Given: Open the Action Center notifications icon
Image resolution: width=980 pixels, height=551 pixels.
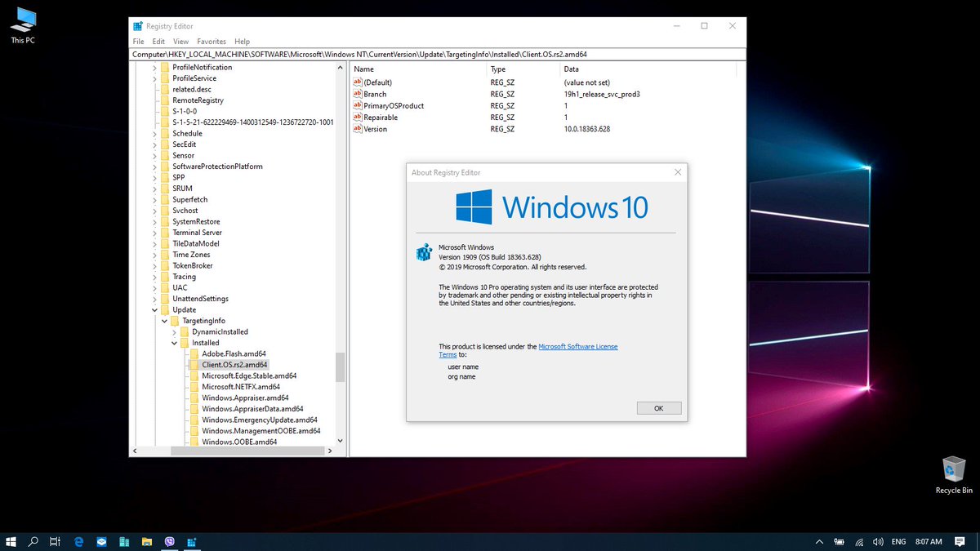Looking at the screenshot, I should (960, 541).
